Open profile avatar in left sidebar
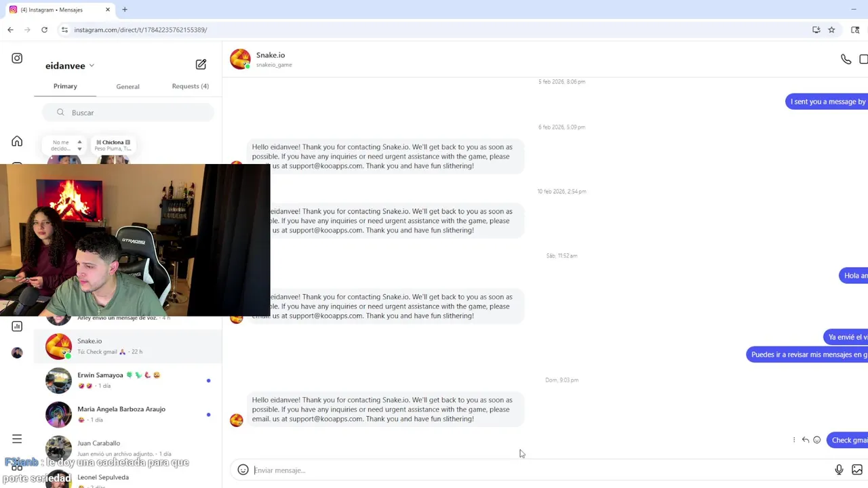Image resolution: width=868 pixels, height=488 pixels. 17,352
